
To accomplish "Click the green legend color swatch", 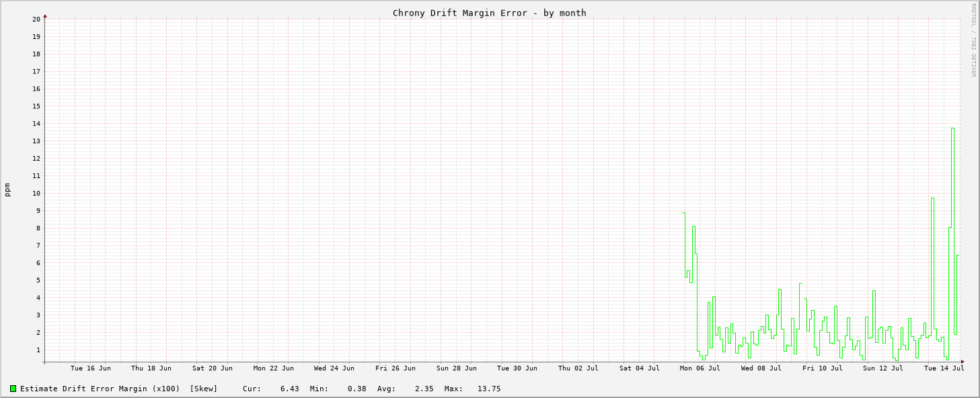I will (x=13, y=389).
